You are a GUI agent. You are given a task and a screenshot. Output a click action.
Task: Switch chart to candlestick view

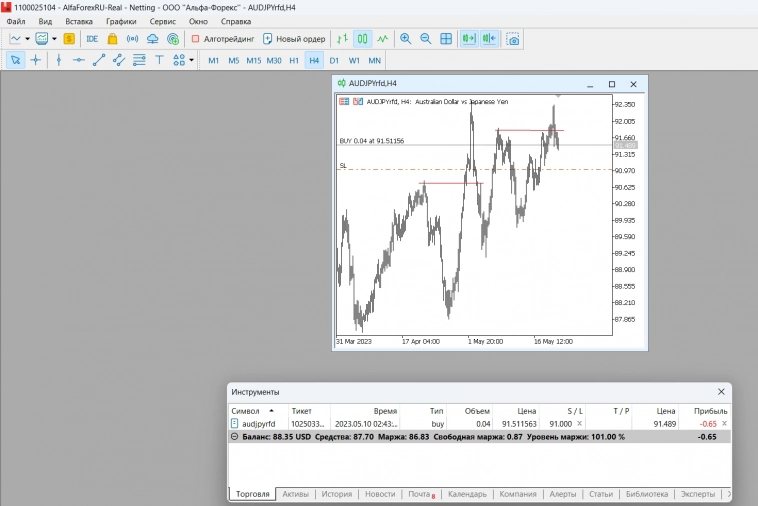pos(363,39)
